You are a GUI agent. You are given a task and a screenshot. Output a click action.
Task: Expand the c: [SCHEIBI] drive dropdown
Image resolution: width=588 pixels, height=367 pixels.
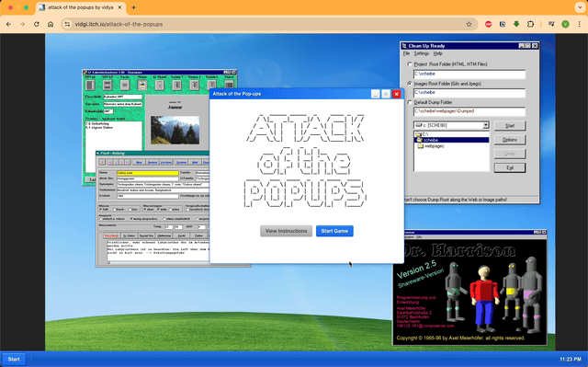486,125
